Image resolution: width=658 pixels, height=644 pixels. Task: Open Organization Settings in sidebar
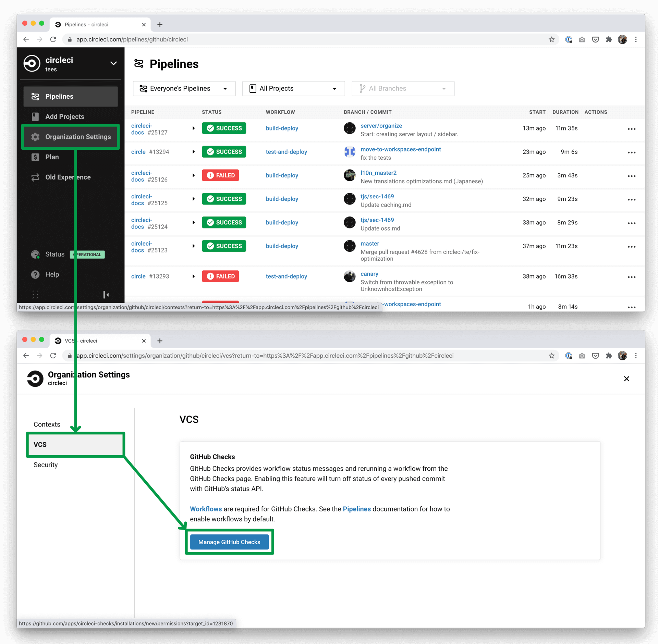71,137
